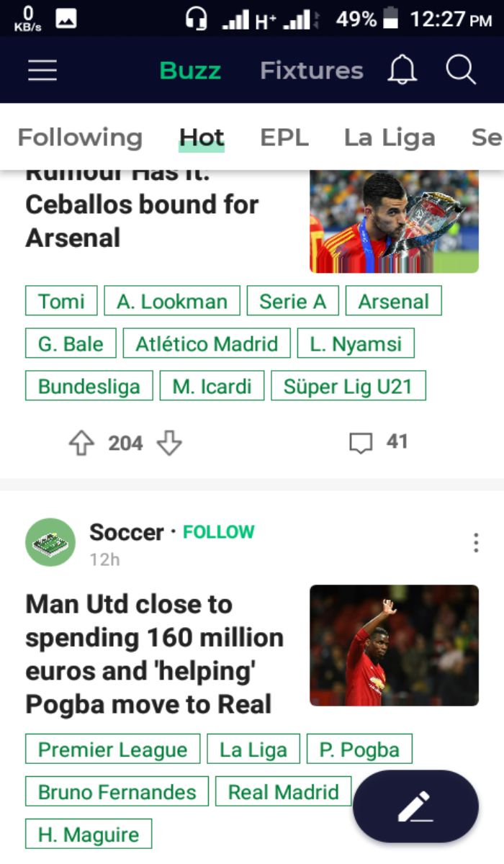Screen dimensions: 504x864
Task: Tap the Atlético Madrid tag
Action: (x=207, y=343)
